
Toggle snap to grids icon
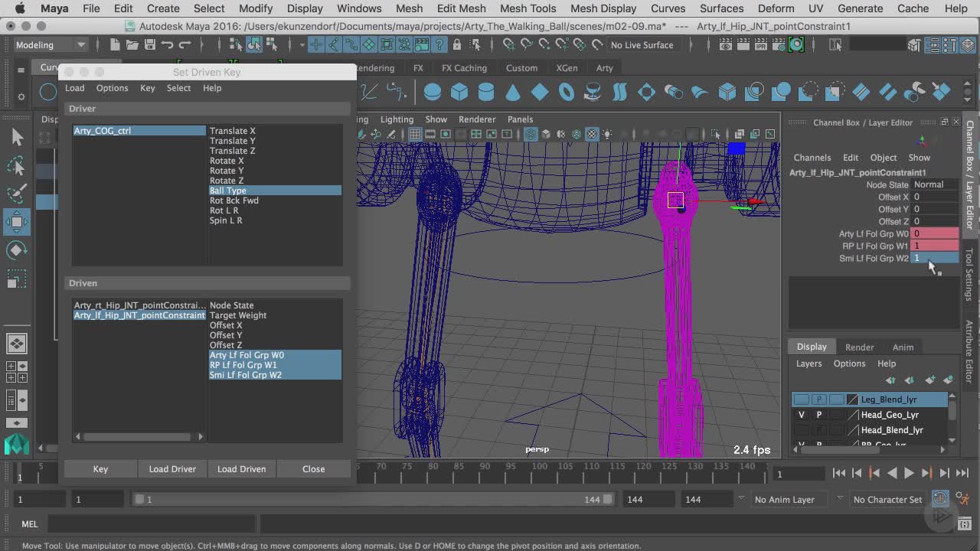pos(508,45)
